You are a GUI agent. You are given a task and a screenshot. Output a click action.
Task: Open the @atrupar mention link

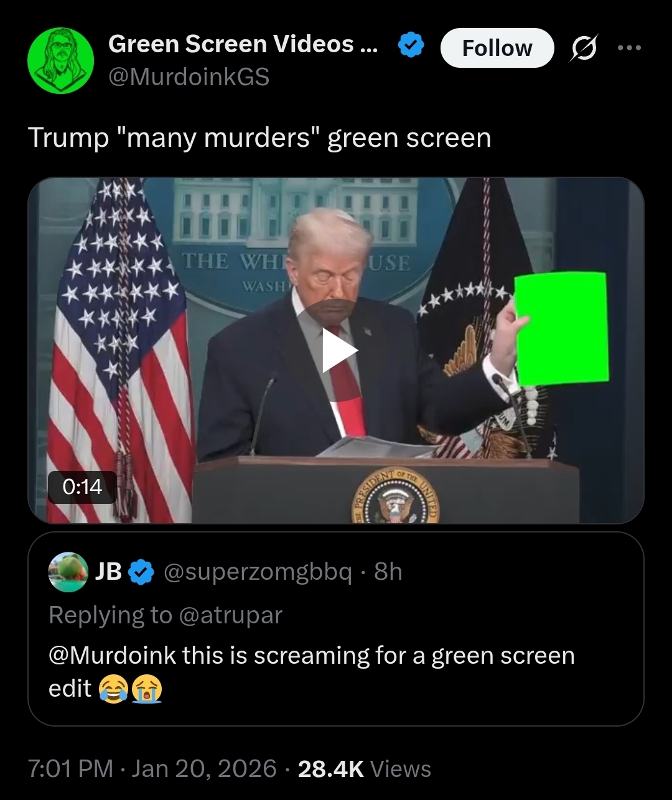(x=230, y=615)
